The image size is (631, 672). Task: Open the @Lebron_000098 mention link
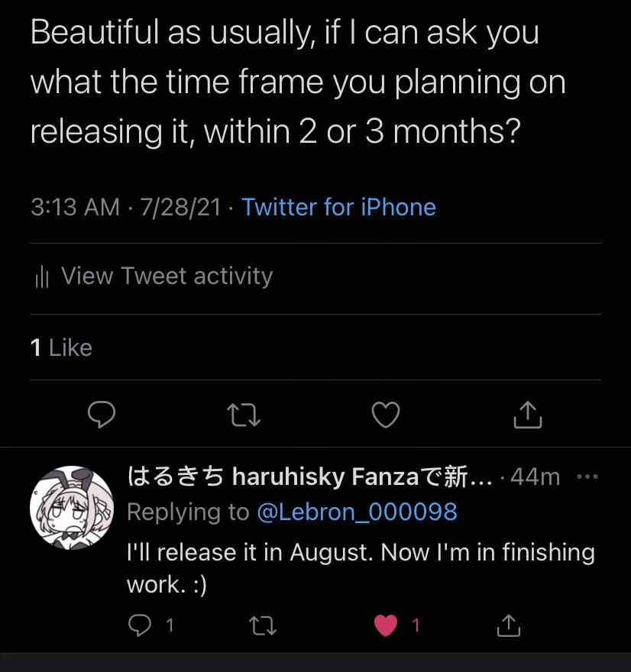click(x=357, y=512)
